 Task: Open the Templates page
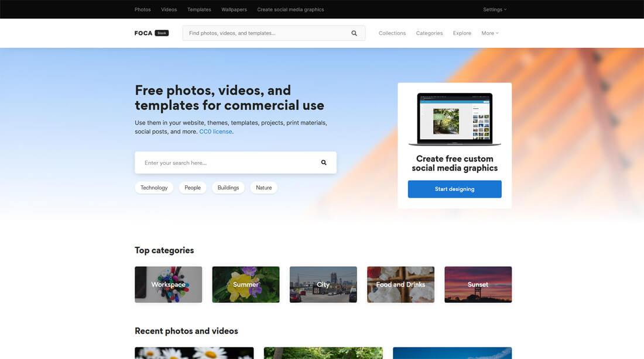tap(198, 9)
